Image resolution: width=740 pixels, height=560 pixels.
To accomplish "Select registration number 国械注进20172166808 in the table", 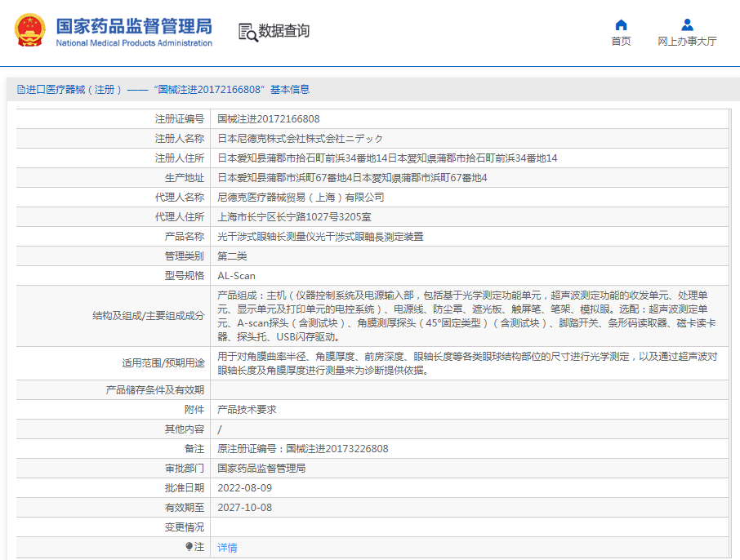I will tap(268, 119).
